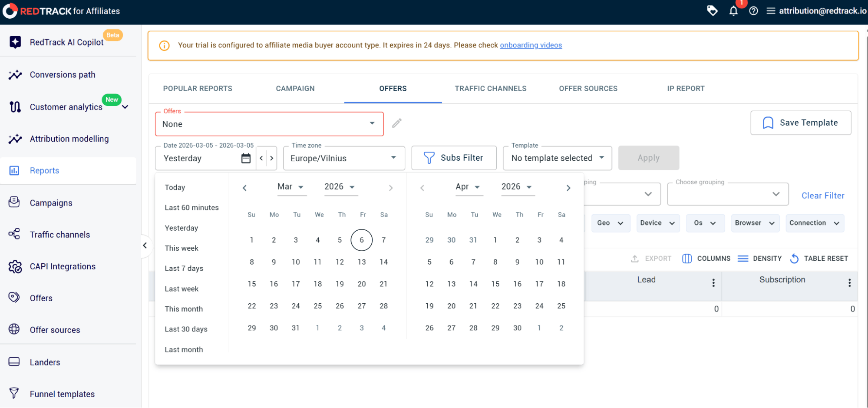Click the calendar icon in date field
The image size is (868, 408).
(x=246, y=158)
